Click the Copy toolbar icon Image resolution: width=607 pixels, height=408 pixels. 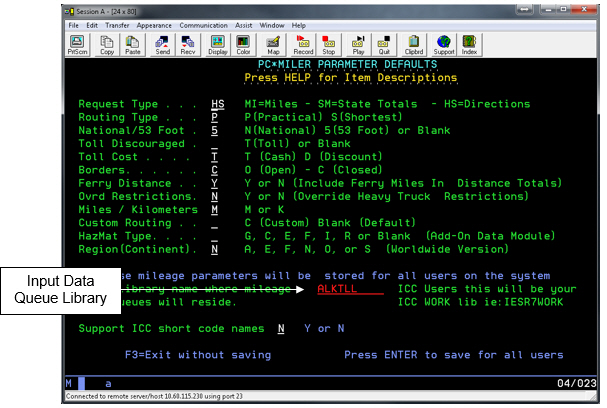(x=106, y=45)
